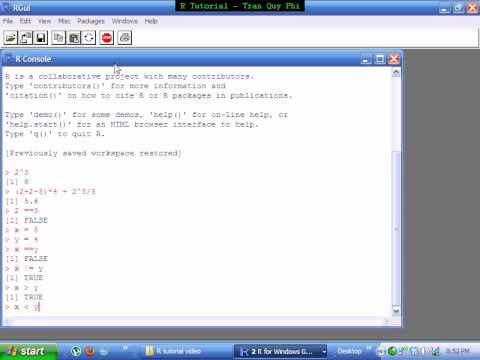Click the '[1] 5.6' output line

point(22,201)
